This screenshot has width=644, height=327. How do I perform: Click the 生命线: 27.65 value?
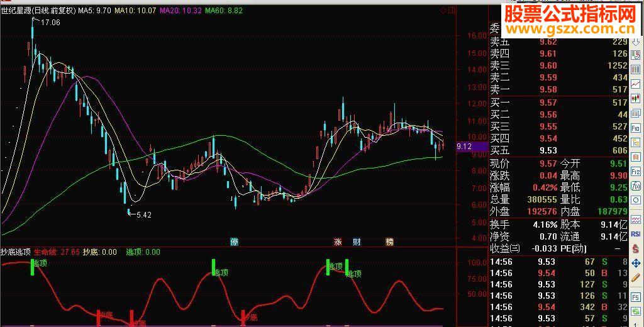pyautogui.click(x=57, y=252)
